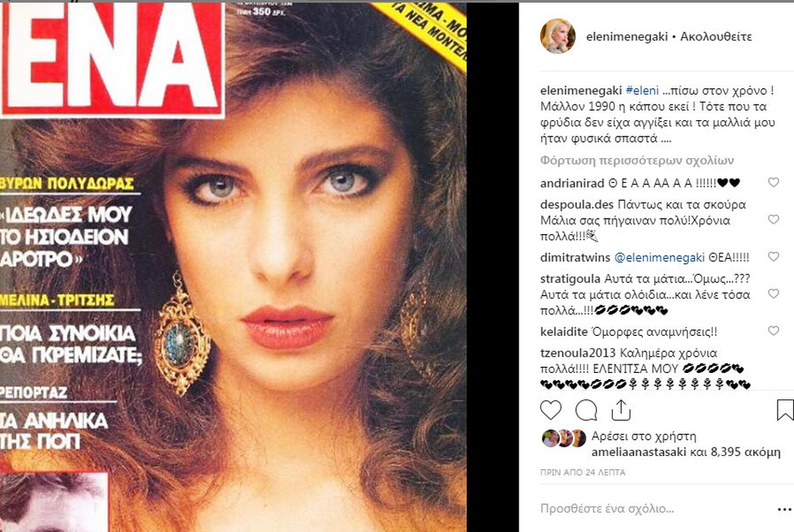This screenshot has width=794, height=532.
Task: Expand Φόρτωση περισσότερων σχολίων to load comments
Action: click(x=637, y=161)
